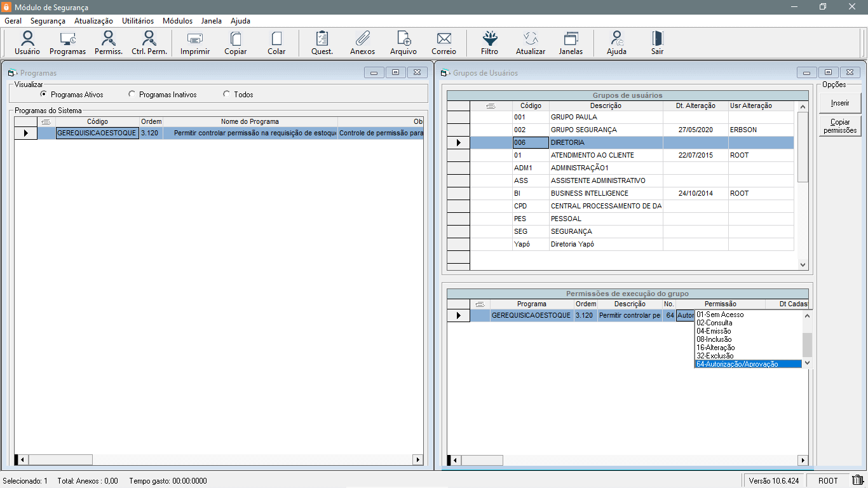
Task: Choose 16-Alteração in permission list
Action: tap(748, 348)
